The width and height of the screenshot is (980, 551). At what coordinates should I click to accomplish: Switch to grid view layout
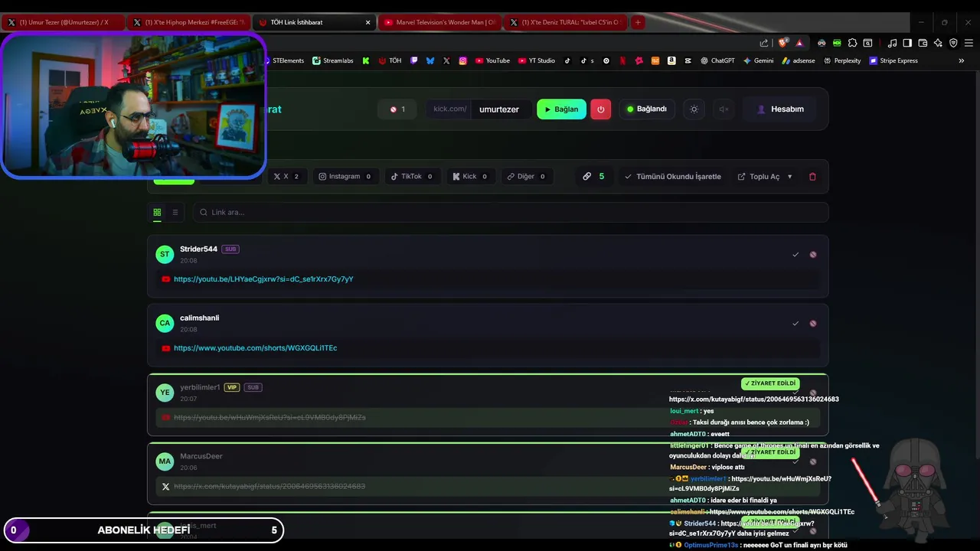pyautogui.click(x=157, y=212)
